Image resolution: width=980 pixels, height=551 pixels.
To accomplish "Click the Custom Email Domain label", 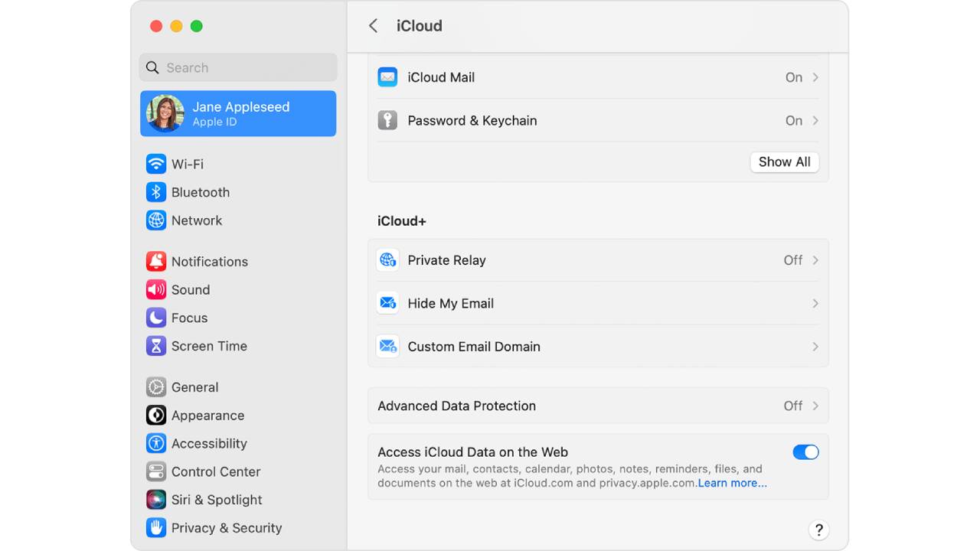I will 474,347.
